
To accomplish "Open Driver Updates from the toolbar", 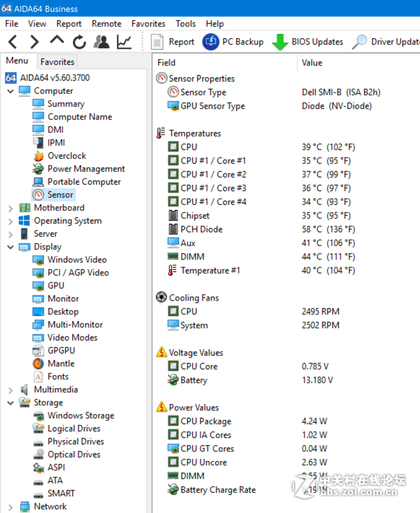I will pyautogui.click(x=386, y=42).
